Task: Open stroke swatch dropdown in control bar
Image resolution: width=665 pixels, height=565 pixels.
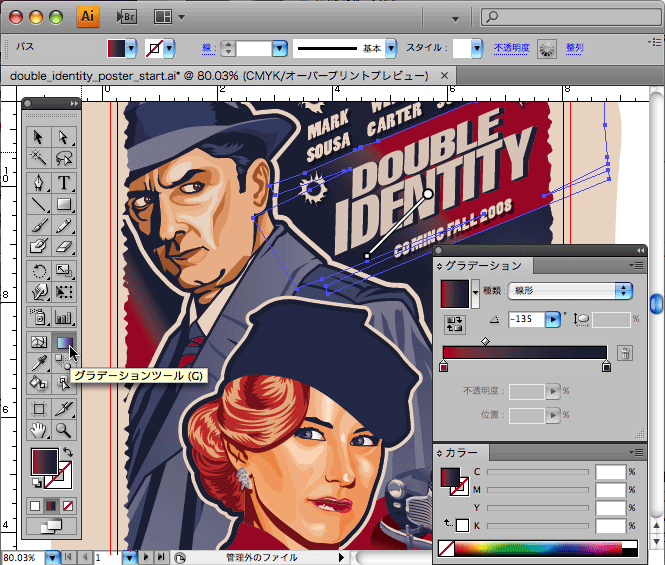Action: (170, 48)
